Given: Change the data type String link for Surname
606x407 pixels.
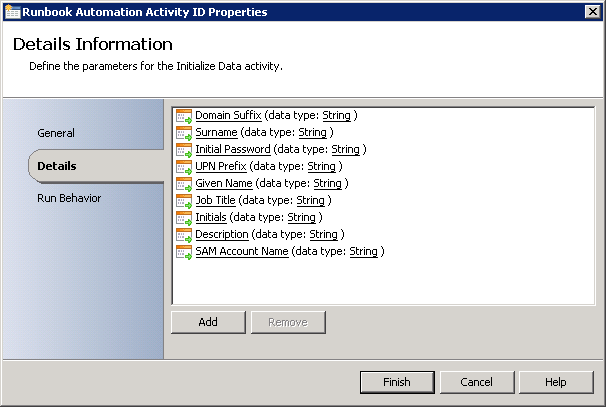Looking at the screenshot, I should [x=313, y=133].
